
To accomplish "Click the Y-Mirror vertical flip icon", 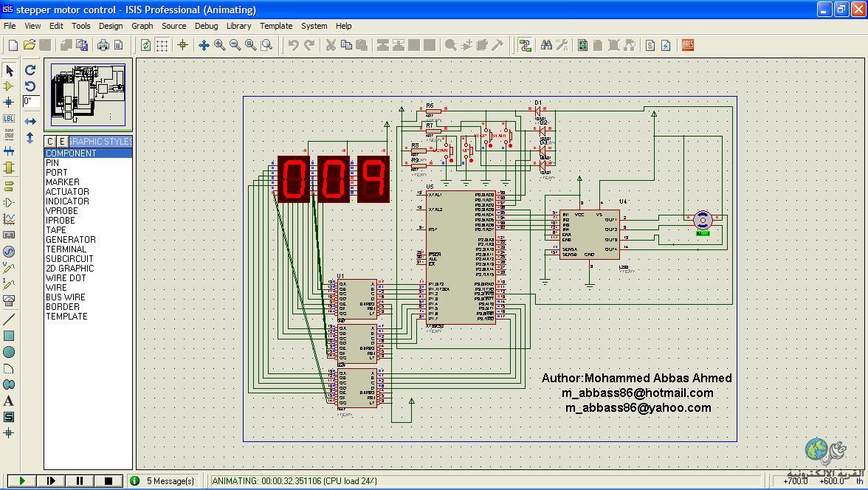I will coord(30,137).
